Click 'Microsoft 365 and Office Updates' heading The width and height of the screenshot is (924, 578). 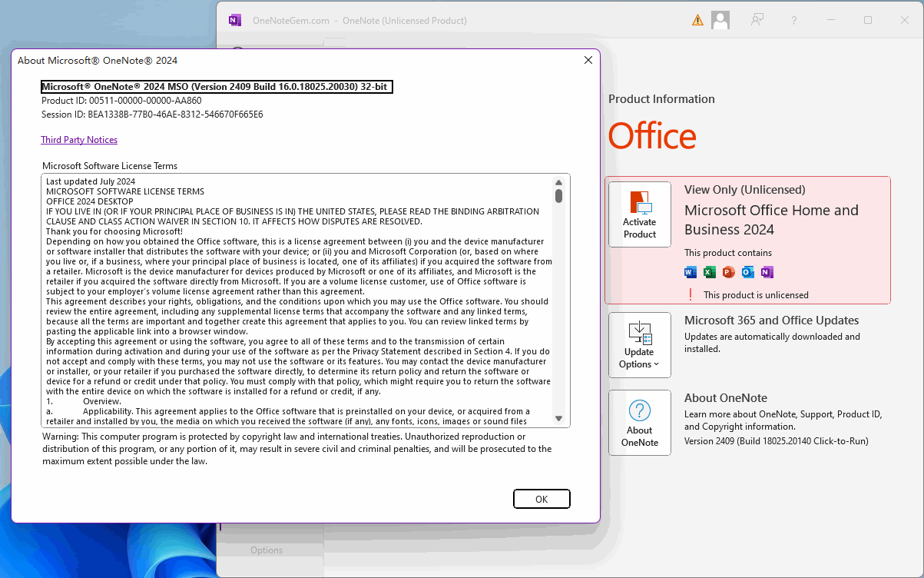[771, 321]
